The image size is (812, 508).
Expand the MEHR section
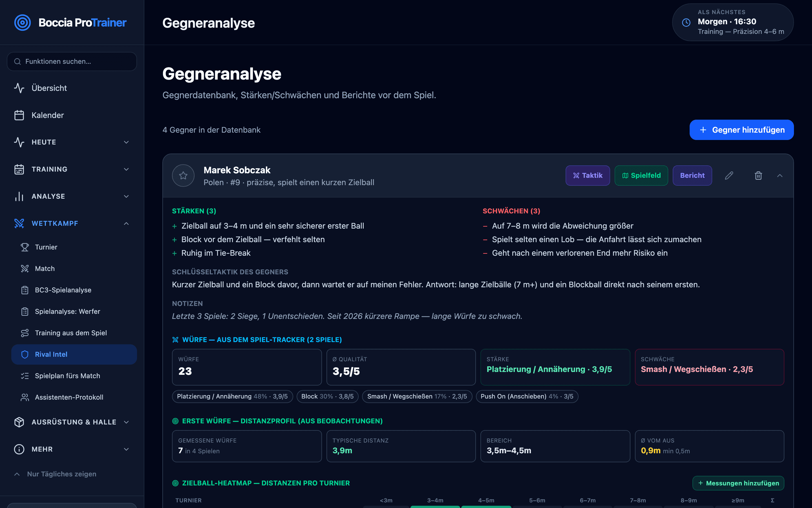pyautogui.click(x=72, y=449)
